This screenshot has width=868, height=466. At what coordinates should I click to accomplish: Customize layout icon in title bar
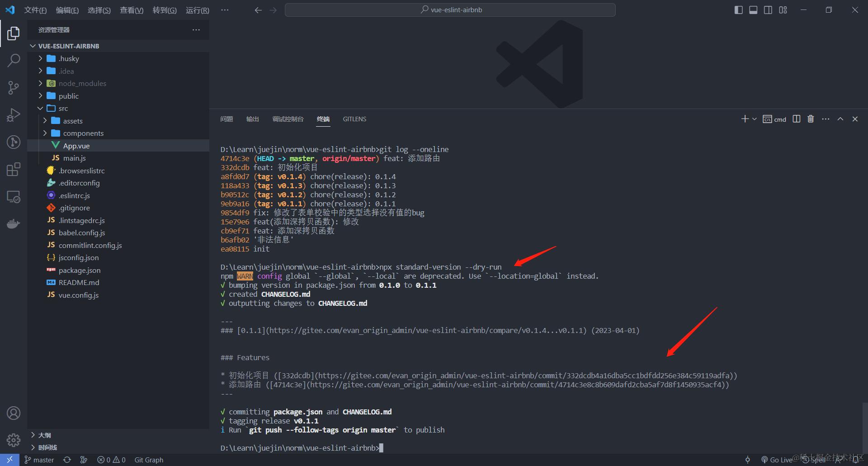[783, 10]
